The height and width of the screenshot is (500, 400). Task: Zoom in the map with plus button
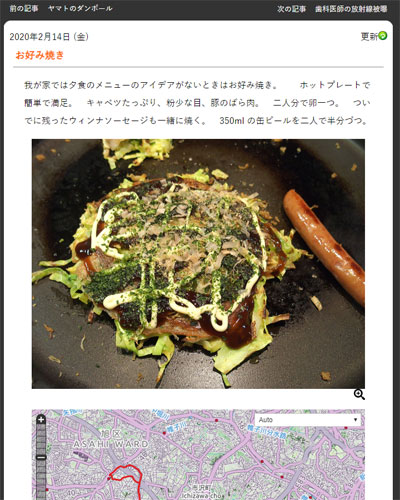(x=41, y=419)
